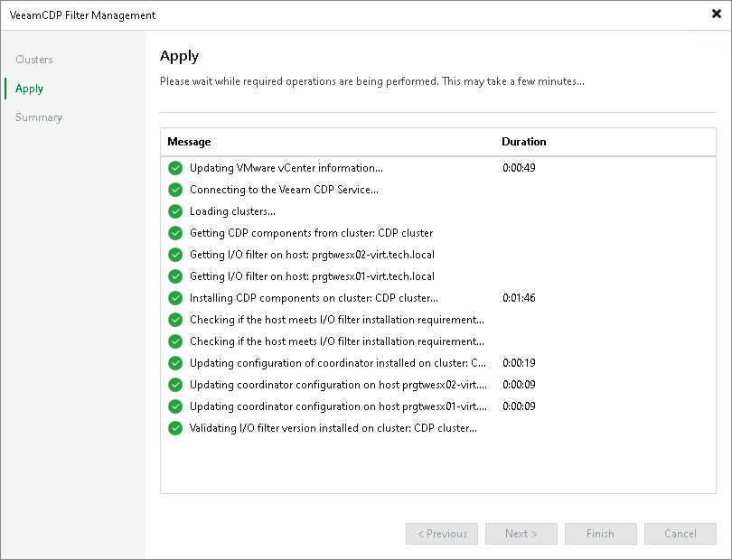The width and height of the screenshot is (732, 560).
Task: Click check icon of second Checking host requirements row
Action: (x=175, y=341)
